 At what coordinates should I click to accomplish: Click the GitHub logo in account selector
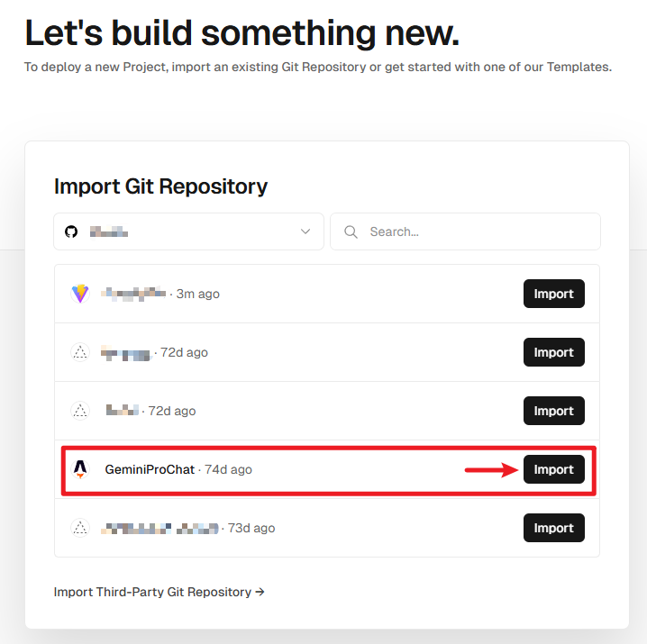(71, 231)
